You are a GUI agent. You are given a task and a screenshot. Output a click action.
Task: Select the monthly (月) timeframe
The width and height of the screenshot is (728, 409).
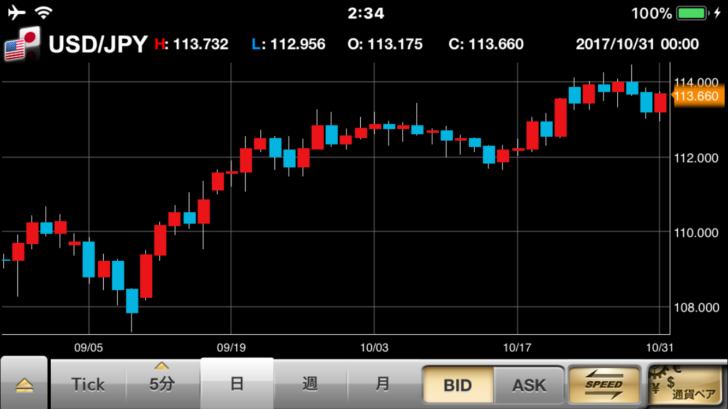click(x=383, y=384)
